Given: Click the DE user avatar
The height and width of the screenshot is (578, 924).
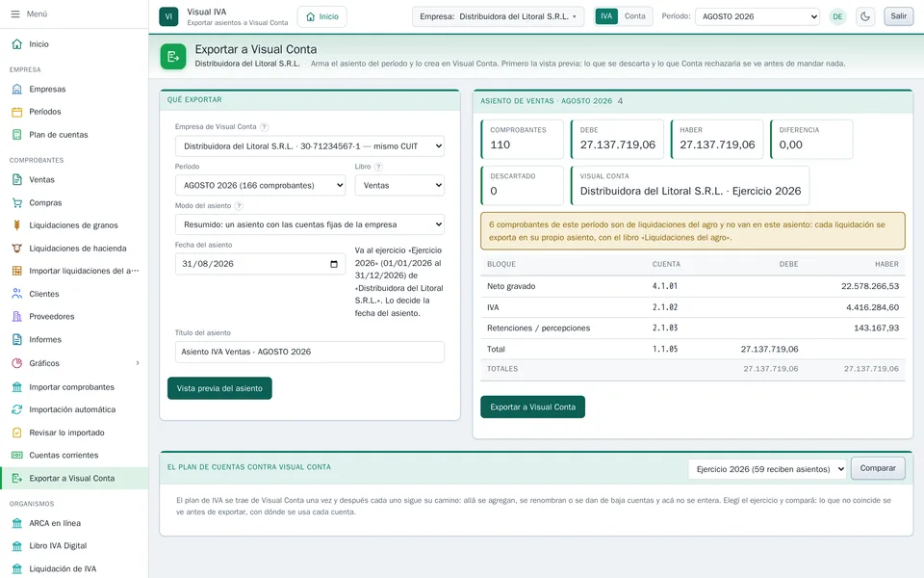Looking at the screenshot, I should click(837, 16).
